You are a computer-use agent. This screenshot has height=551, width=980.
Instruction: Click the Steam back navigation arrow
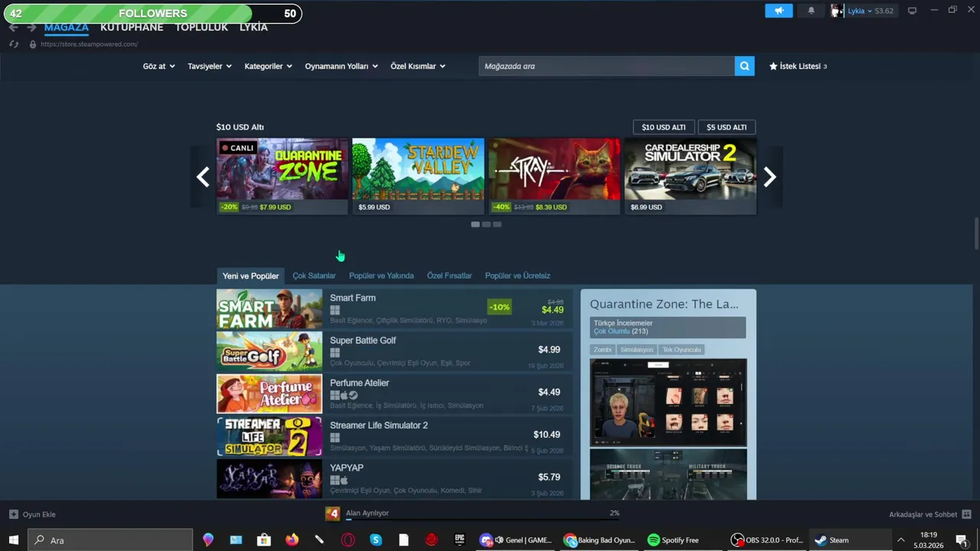click(x=13, y=28)
